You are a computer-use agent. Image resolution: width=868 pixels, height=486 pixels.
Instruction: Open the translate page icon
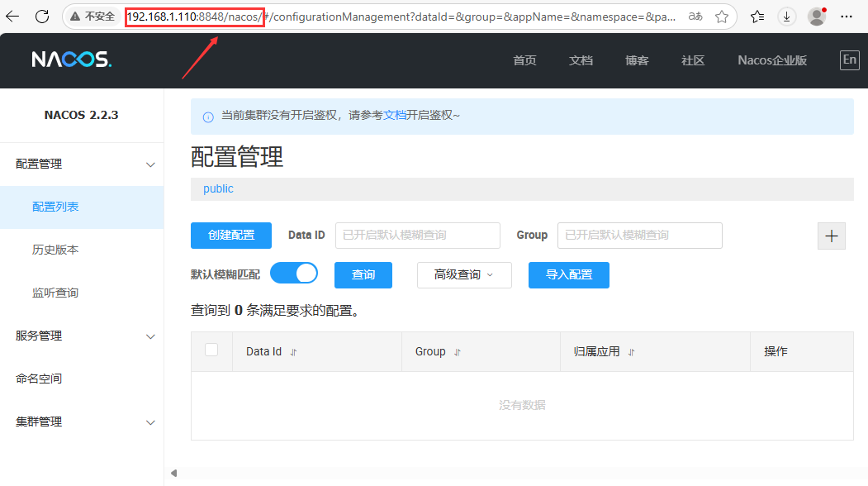click(695, 17)
